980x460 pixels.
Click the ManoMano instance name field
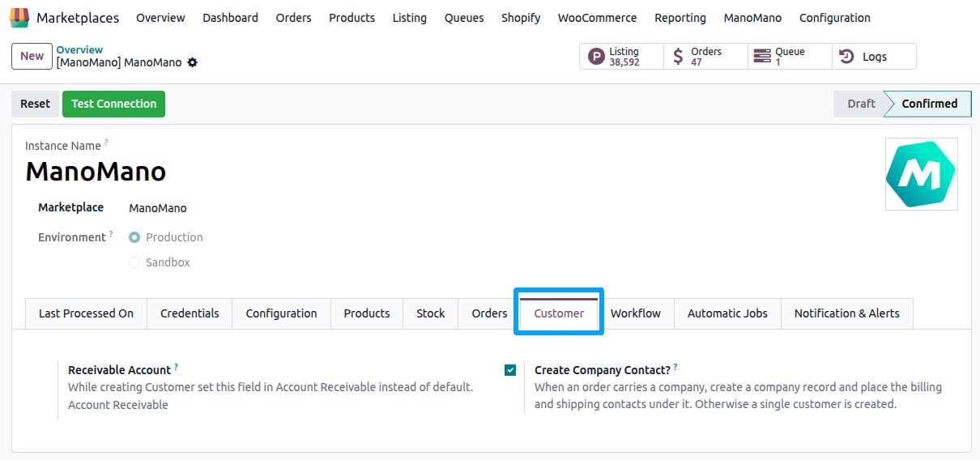[x=96, y=171]
